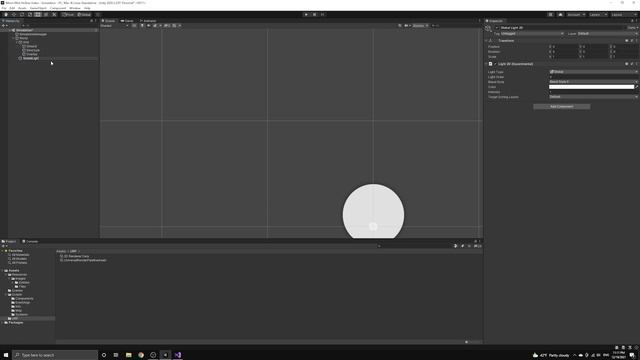Open the Shaded draw mode dropdown

click(x=115, y=26)
